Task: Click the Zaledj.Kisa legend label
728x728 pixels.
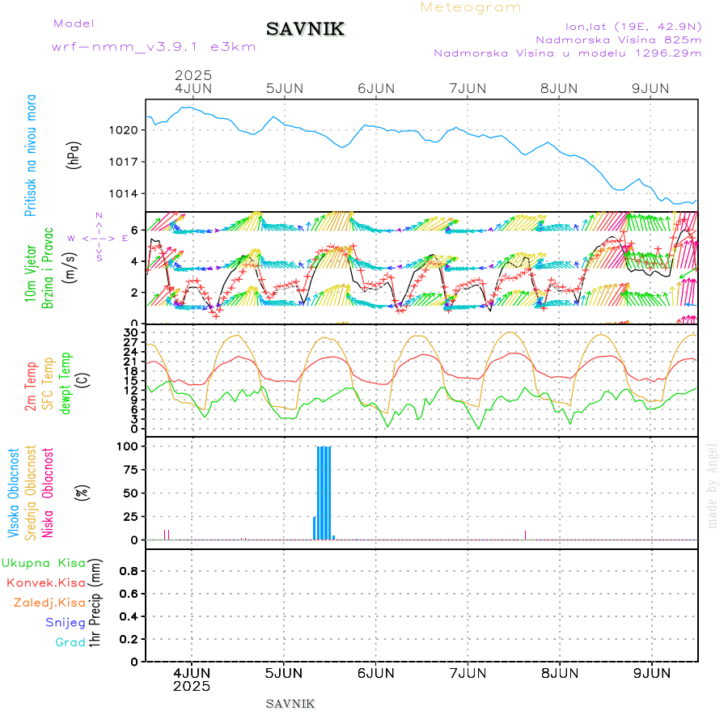Action: point(49,603)
